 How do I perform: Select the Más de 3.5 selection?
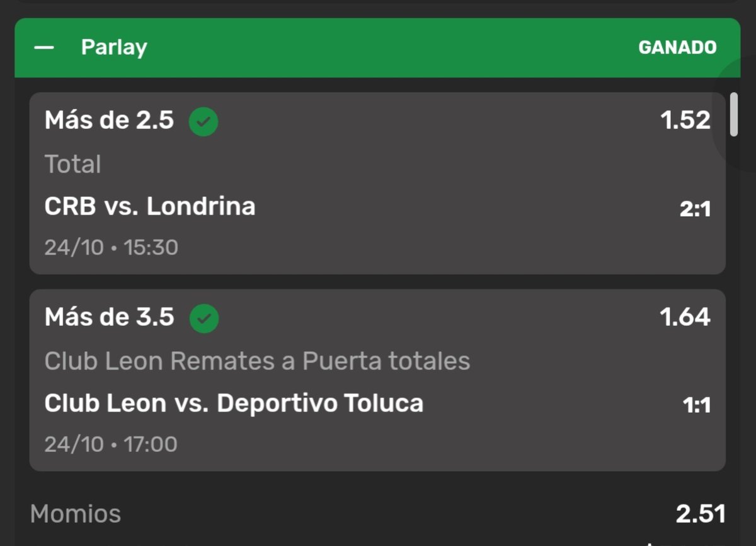tap(109, 317)
